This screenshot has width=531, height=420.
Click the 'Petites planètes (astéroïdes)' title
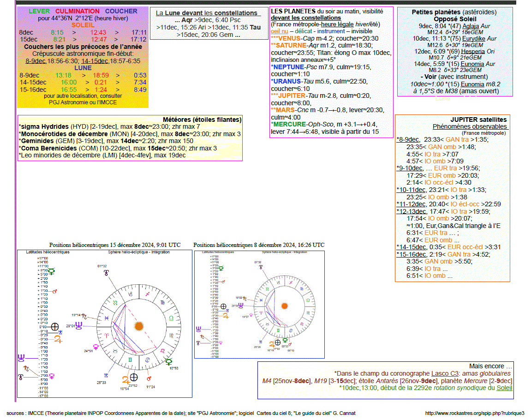[454, 12]
